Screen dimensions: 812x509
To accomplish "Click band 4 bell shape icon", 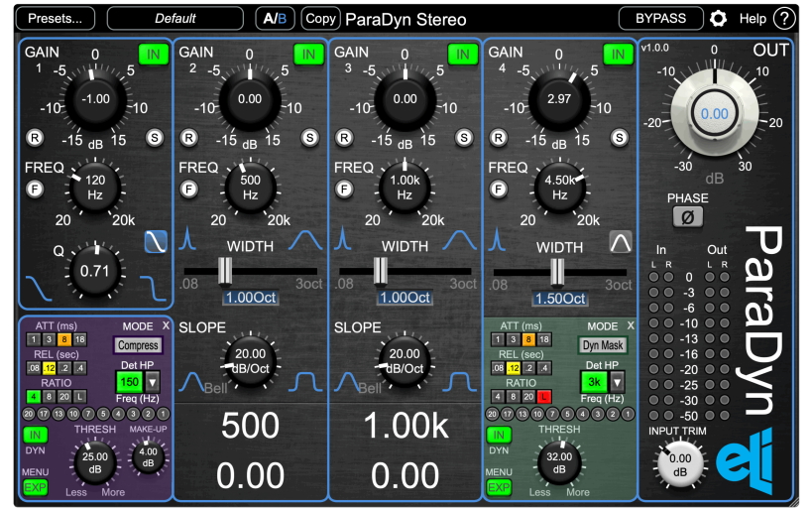I will coord(620,241).
